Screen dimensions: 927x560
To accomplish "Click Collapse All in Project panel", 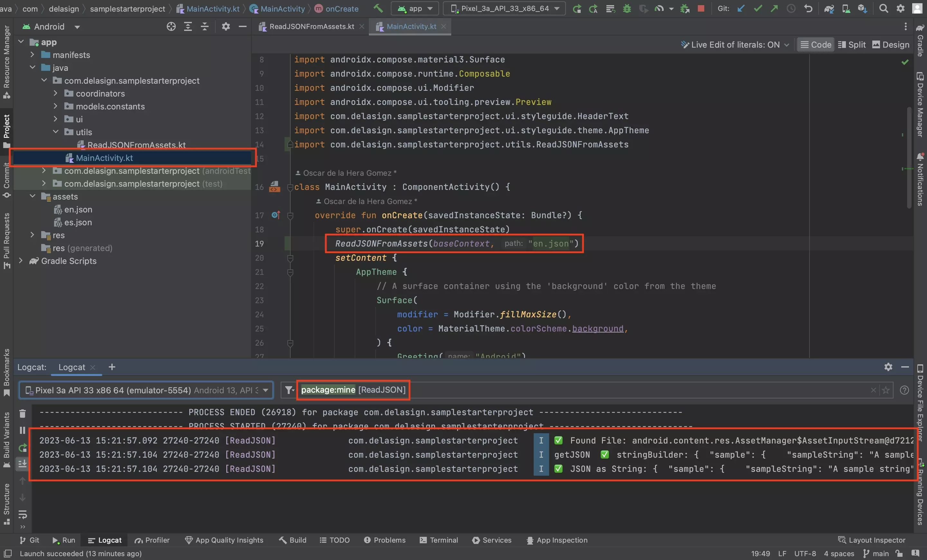I will [x=205, y=26].
